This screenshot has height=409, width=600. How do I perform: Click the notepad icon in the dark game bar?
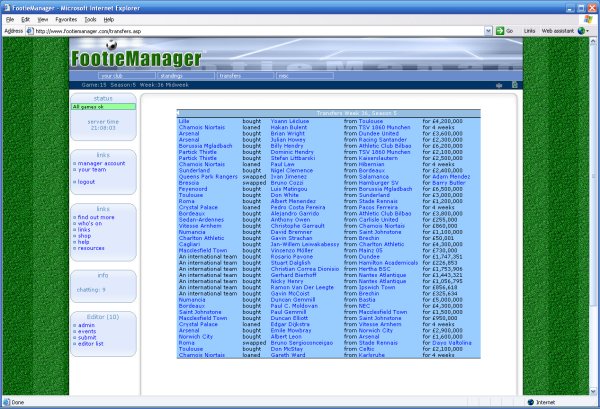[515, 85]
